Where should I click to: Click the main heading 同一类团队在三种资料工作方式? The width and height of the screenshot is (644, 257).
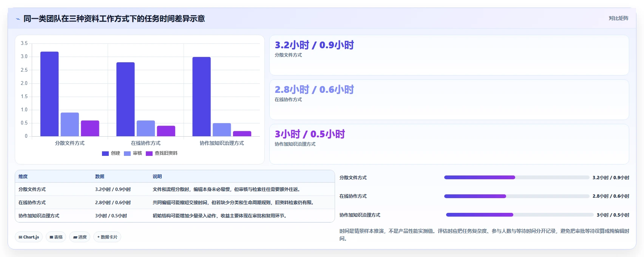coord(114,18)
